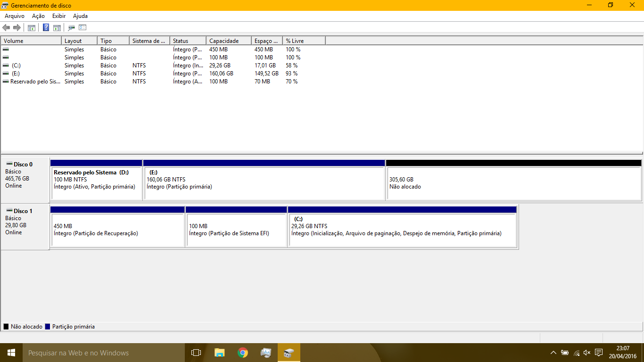Click the Disco 0 disk icon
The height and width of the screenshot is (362, 644).
pos(9,164)
